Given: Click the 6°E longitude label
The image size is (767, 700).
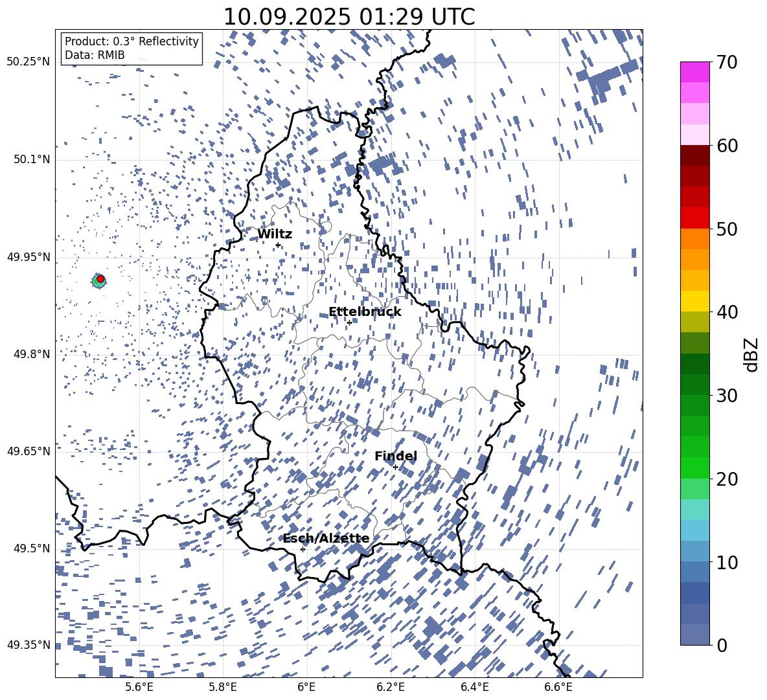Looking at the screenshot, I should pyautogui.click(x=306, y=687).
